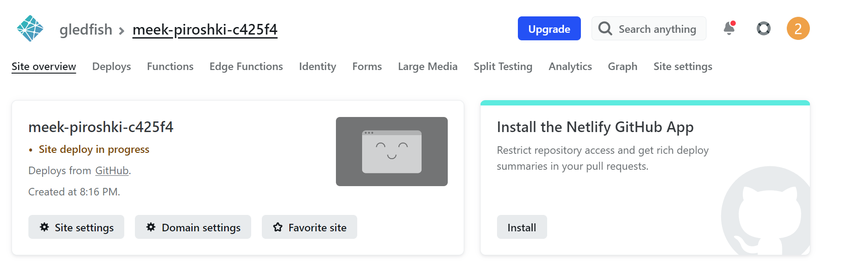Click the Install the Netlify GitHub App heading
The image size is (868, 265).
point(595,127)
